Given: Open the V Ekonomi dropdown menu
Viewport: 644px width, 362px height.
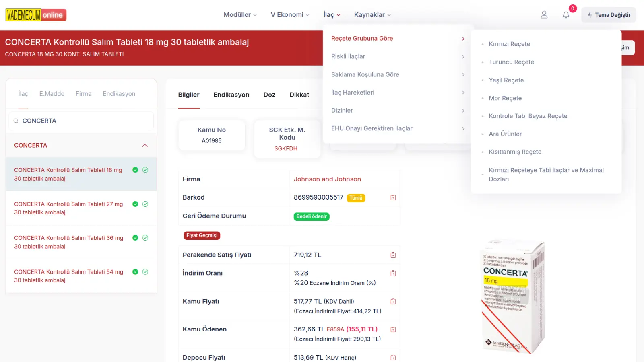Looking at the screenshot, I should click(290, 15).
